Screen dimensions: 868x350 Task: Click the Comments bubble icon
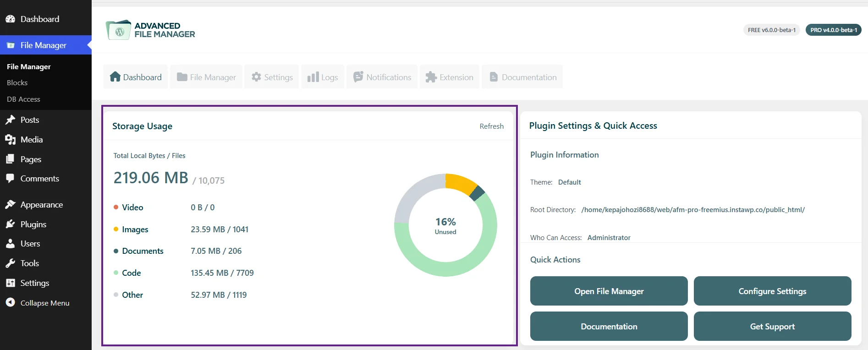pos(10,179)
